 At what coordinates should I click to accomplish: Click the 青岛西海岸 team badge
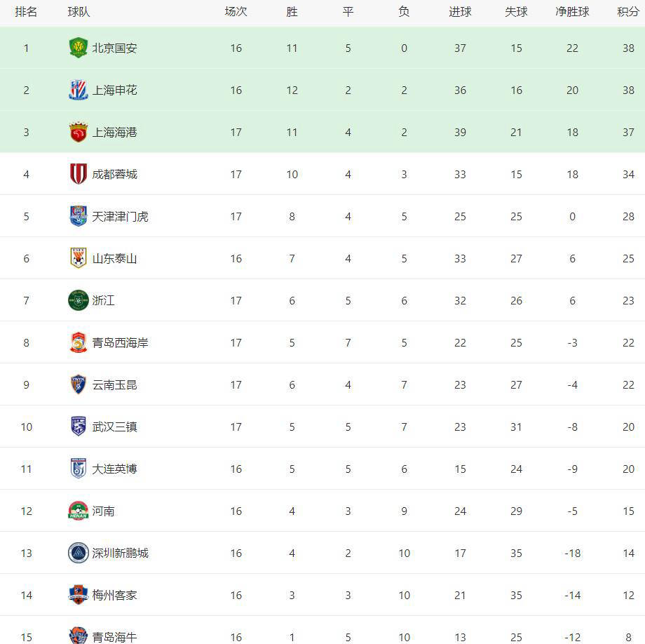pyautogui.click(x=78, y=342)
